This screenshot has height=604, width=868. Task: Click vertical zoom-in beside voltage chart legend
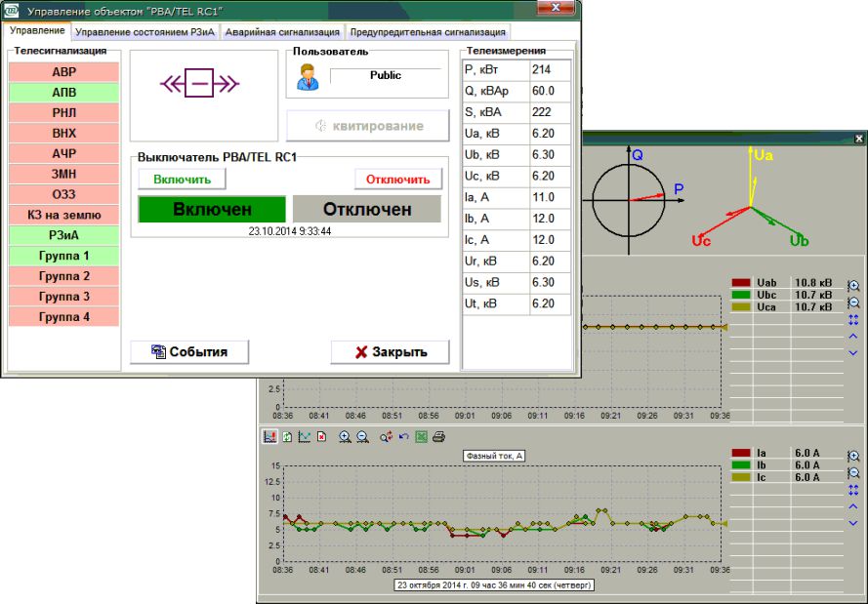[x=853, y=286]
